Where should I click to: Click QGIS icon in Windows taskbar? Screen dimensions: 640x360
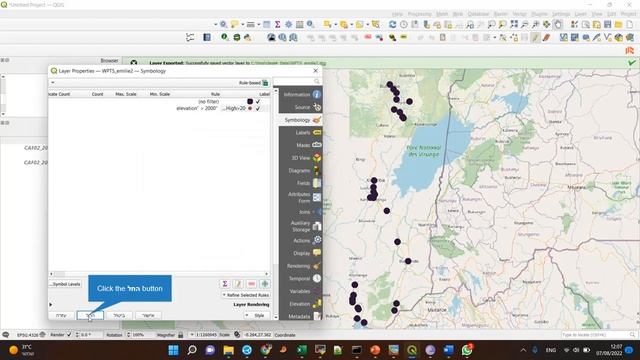(412, 350)
